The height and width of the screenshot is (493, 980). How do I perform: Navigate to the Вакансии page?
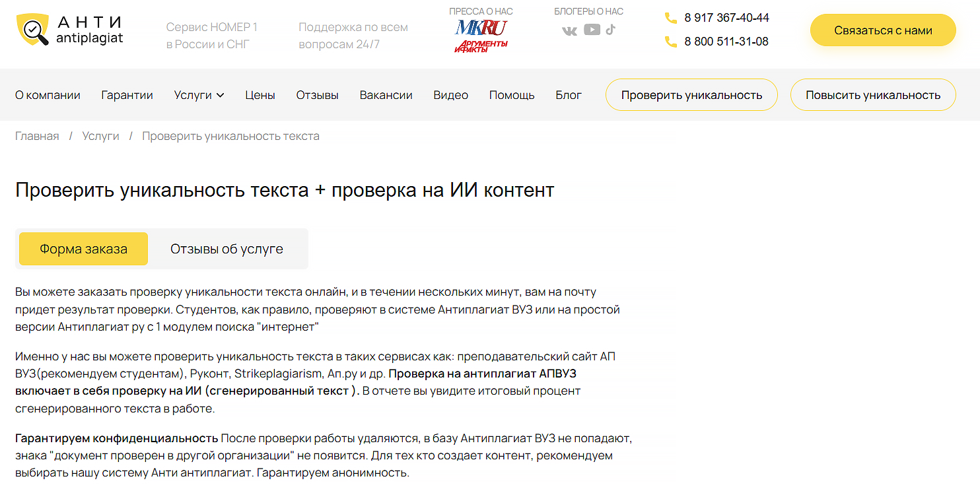(386, 94)
